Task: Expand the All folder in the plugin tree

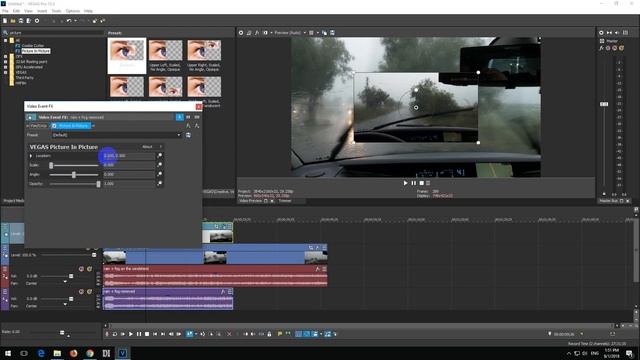Action: click(5, 40)
